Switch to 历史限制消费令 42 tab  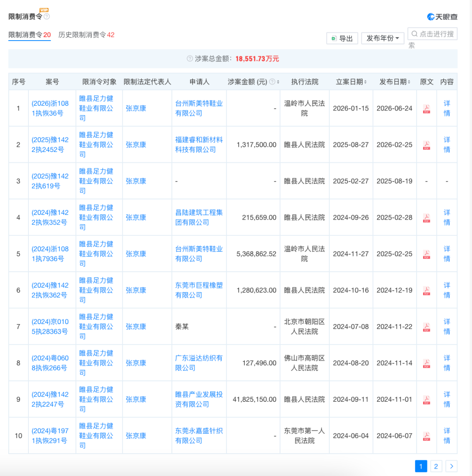tap(86, 35)
